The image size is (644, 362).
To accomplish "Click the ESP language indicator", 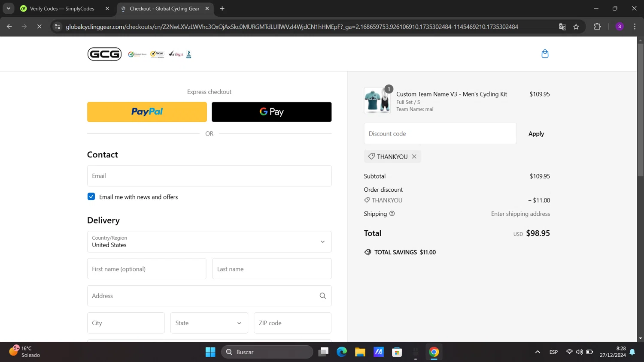I will [553, 352].
